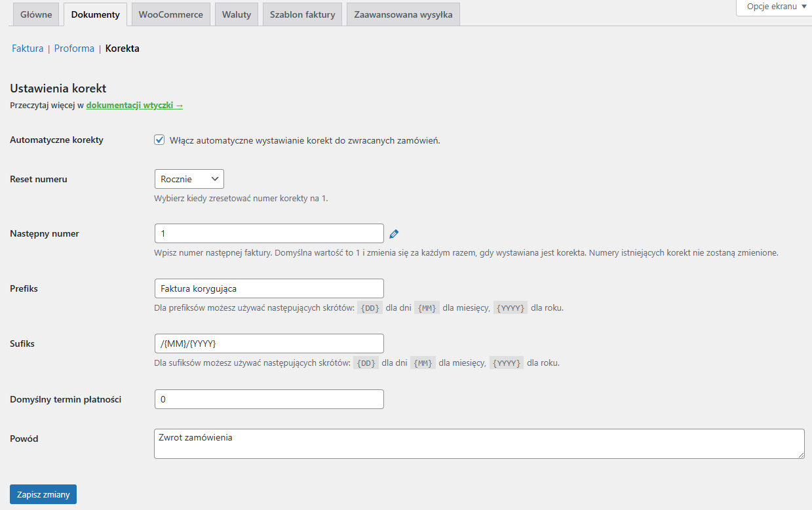Click the Korekta subsection label
812x510 pixels.
(123, 49)
